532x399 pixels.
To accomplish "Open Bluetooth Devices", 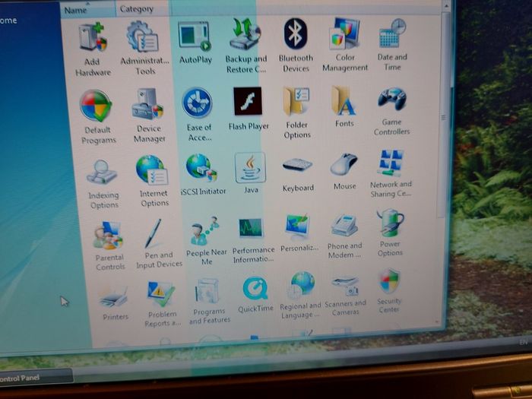I will coord(296,45).
